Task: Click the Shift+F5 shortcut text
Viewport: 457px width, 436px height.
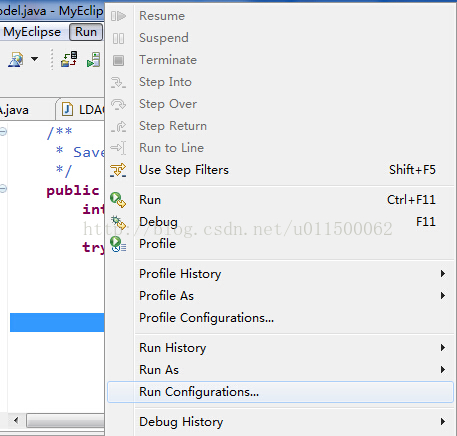Action: coord(412,170)
